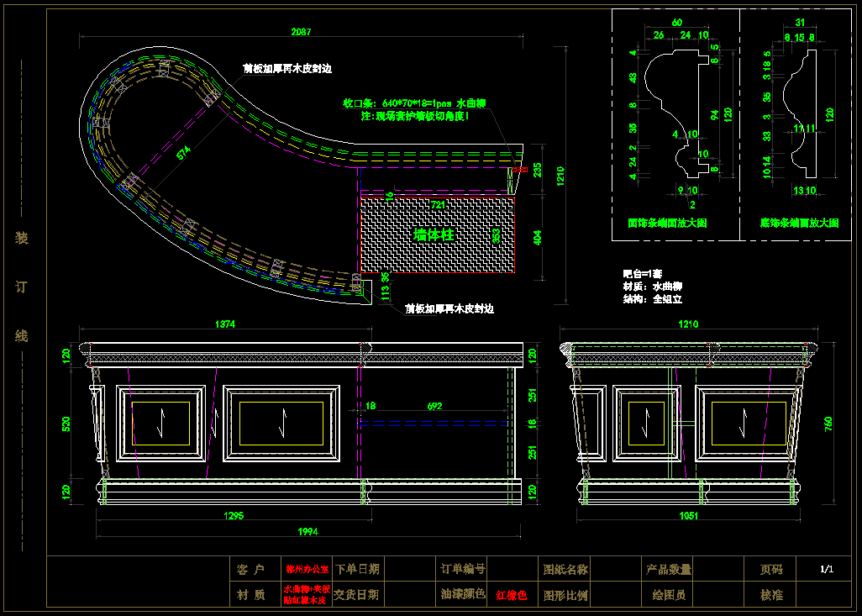Click the '2087' overall width dimension
The image size is (862, 616).
[301, 31]
